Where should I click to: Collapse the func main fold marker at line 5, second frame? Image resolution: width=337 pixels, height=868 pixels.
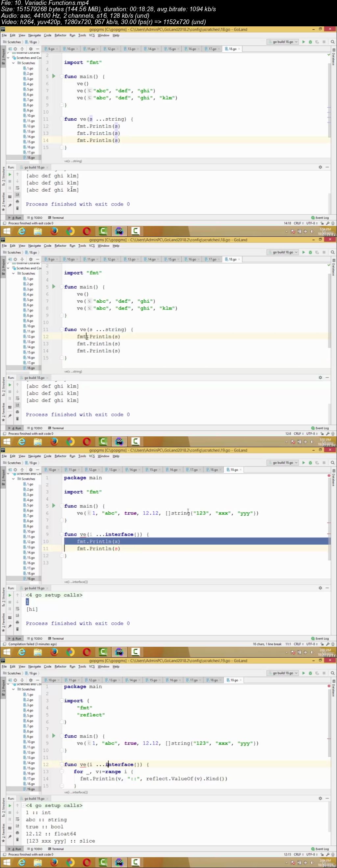coord(62,287)
